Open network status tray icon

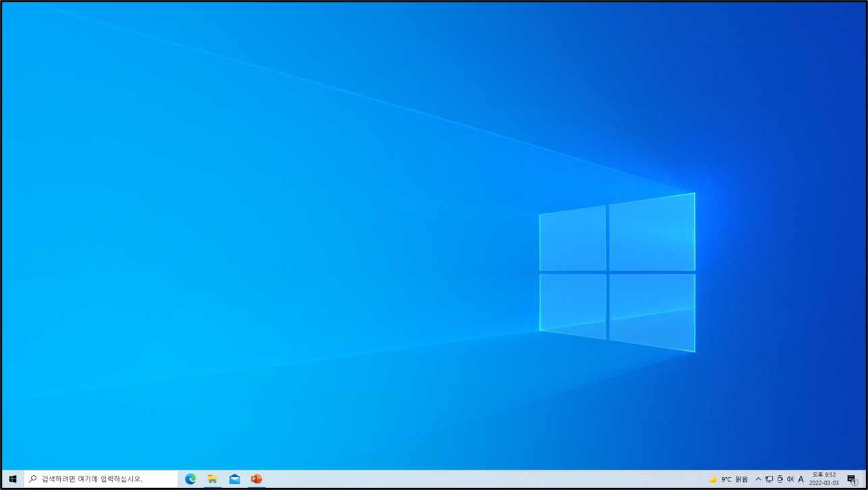click(x=769, y=479)
